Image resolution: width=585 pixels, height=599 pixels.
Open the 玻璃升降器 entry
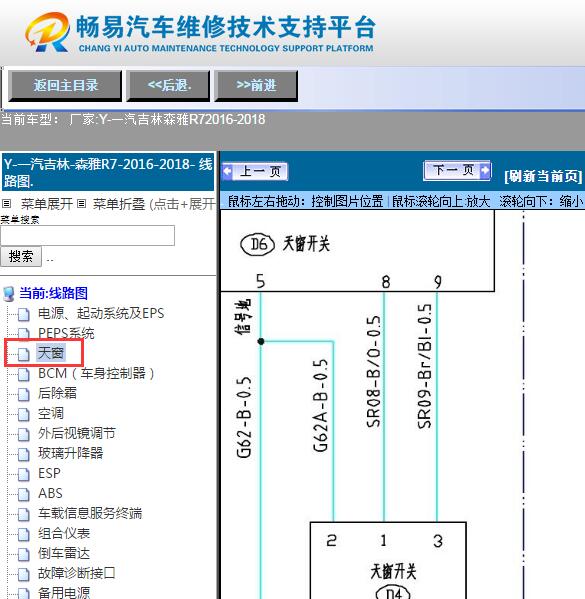click(70, 453)
